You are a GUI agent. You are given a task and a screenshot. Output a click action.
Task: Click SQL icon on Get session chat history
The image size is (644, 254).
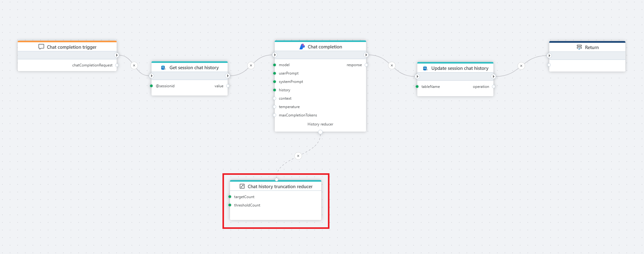coord(163,68)
